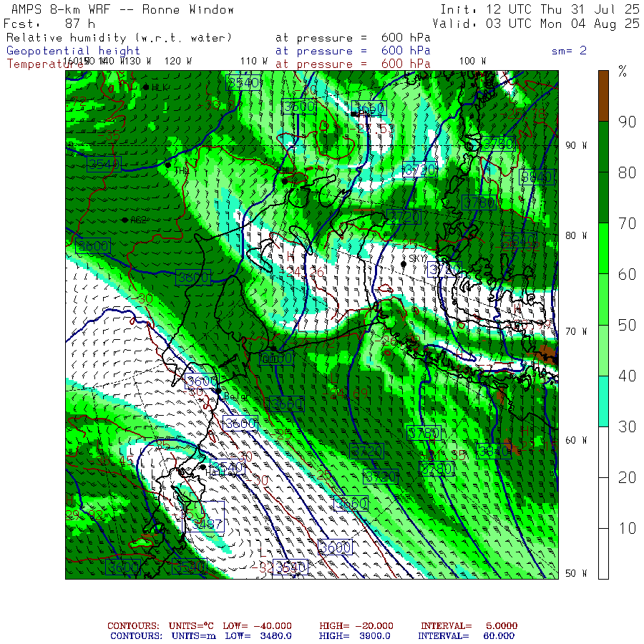Click 'Valid: 03 UTC Mon 04 Aug 25' text
The height and width of the screenshot is (644, 644).
tap(536, 24)
